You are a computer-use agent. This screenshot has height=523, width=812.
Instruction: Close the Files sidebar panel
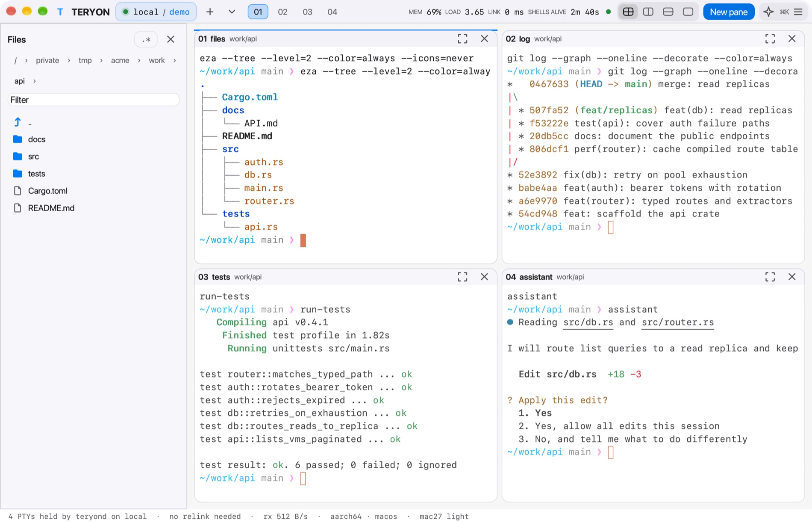click(171, 39)
